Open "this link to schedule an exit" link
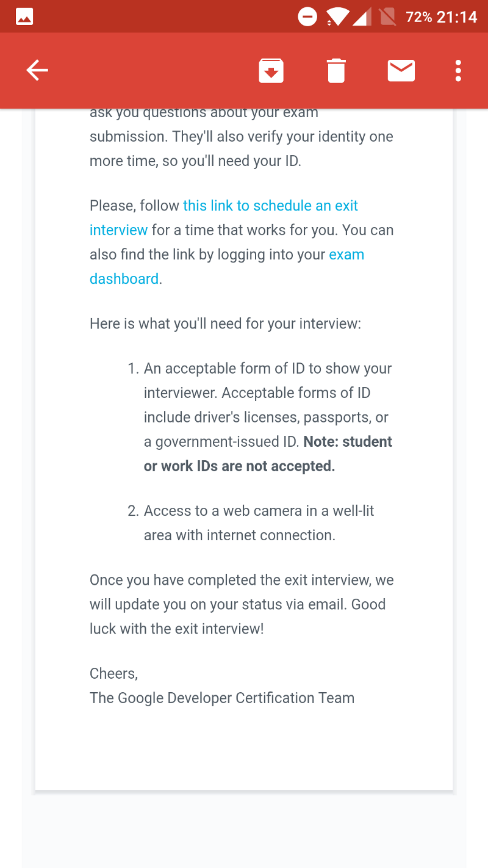The width and height of the screenshot is (488, 868). pos(270,206)
